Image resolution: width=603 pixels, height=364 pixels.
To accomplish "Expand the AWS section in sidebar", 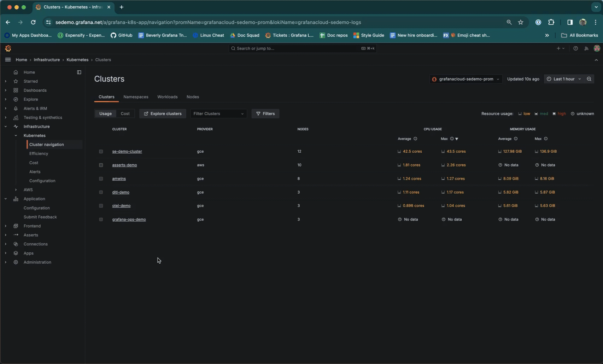I will tap(16, 190).
